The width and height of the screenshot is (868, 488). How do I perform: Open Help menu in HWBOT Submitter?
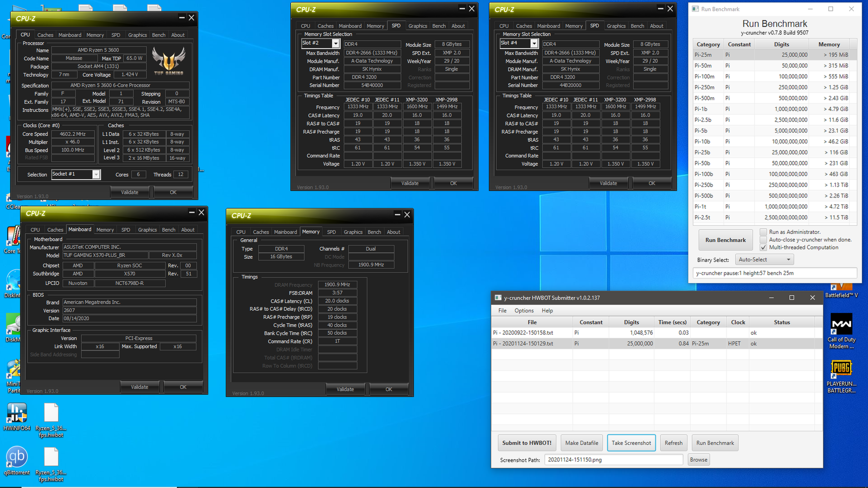tap(547, 310)
